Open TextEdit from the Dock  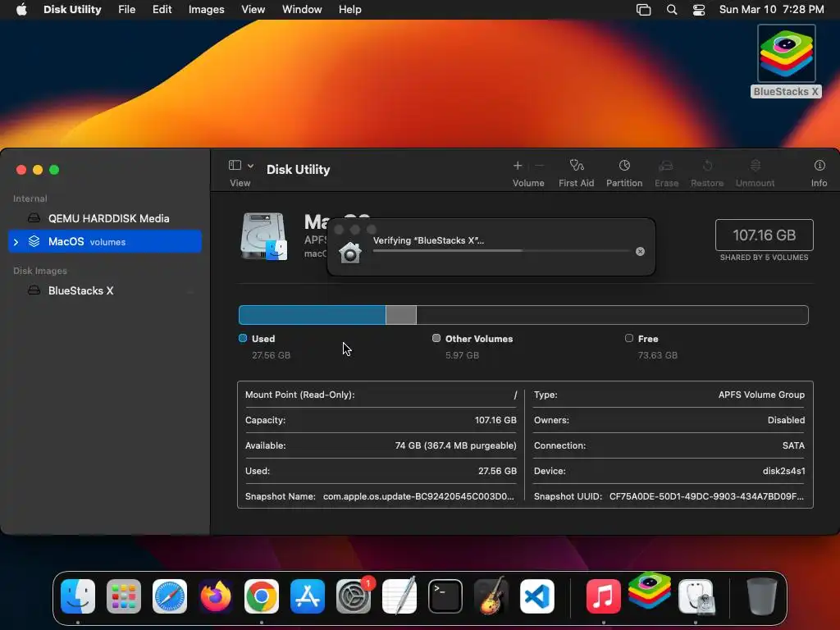click(x=399, y=596)
